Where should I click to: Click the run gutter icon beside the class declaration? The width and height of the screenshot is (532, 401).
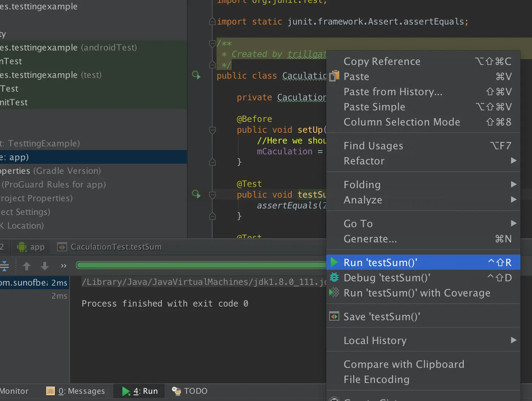(196, 75)
